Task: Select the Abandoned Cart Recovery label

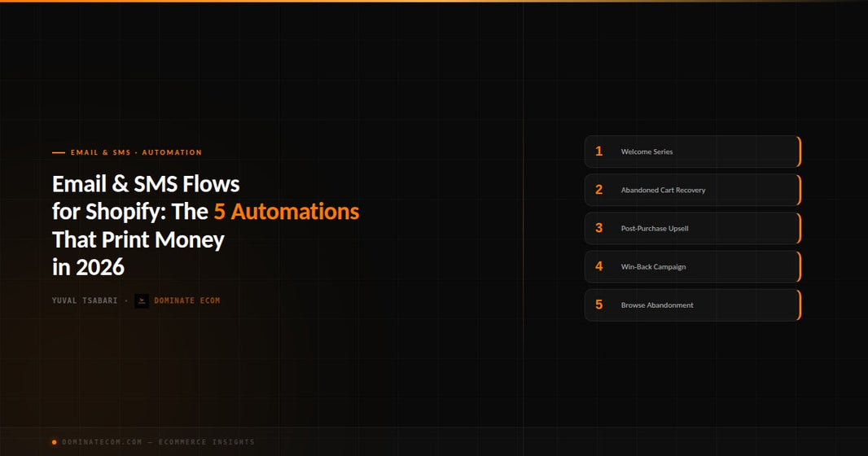Action: [x=663, y=190]
